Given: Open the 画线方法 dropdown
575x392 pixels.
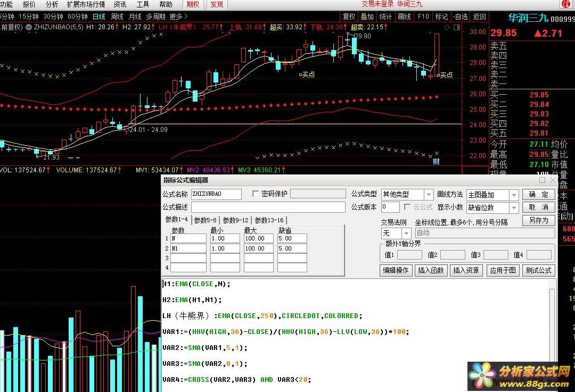Looking at the screenshot, I should (514, 195).
